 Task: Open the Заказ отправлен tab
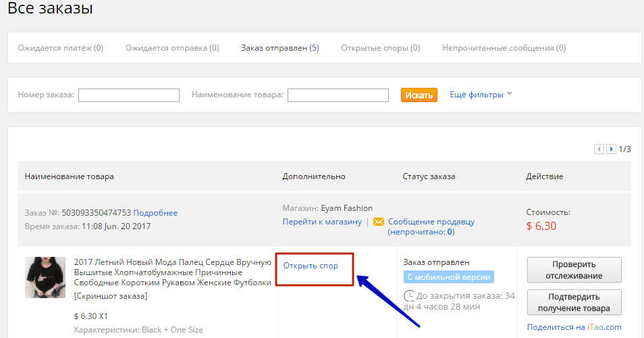[280, 48]
